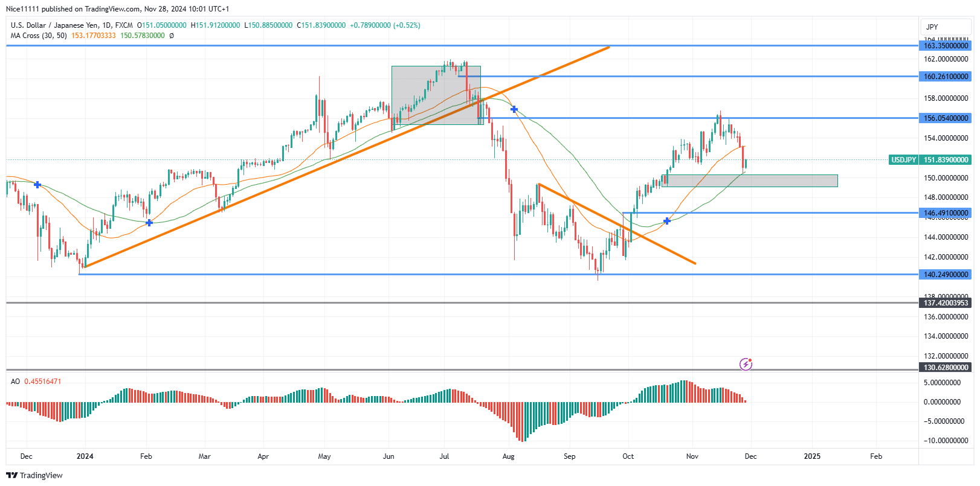Select the 163.35 price level label
This screenshot has width=980, height=486.
click(x=946, y=46)
